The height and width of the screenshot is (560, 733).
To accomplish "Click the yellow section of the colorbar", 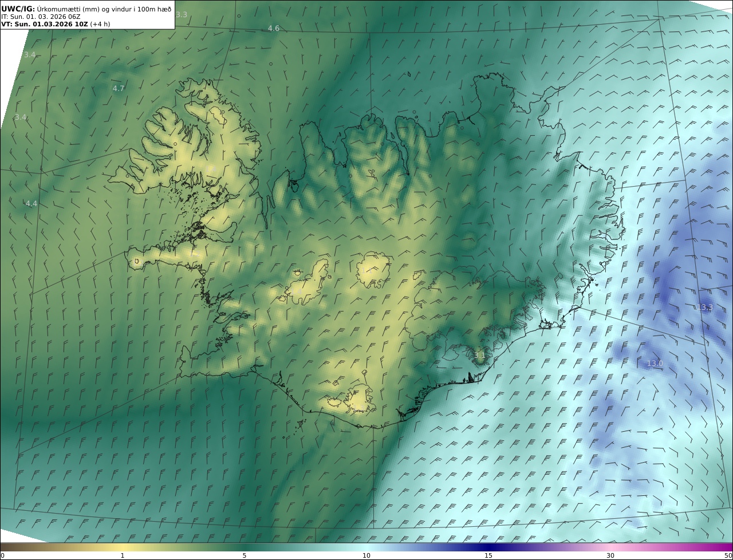I will [123, 547].
